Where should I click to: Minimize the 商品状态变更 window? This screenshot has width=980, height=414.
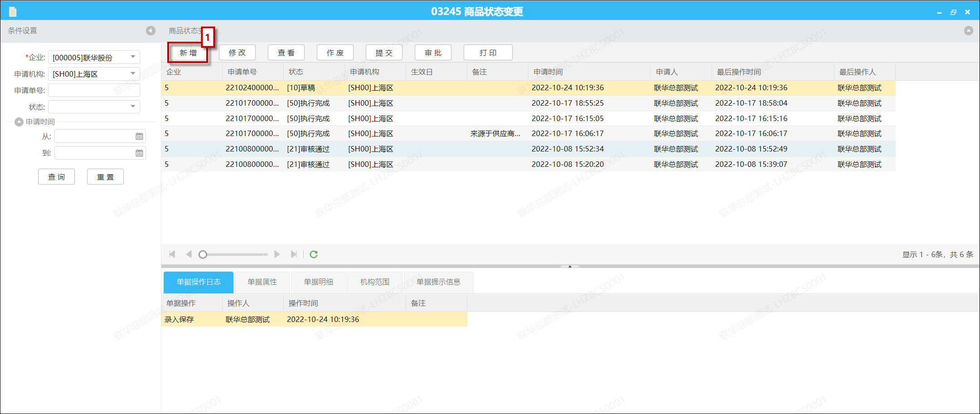pos(939,12)
